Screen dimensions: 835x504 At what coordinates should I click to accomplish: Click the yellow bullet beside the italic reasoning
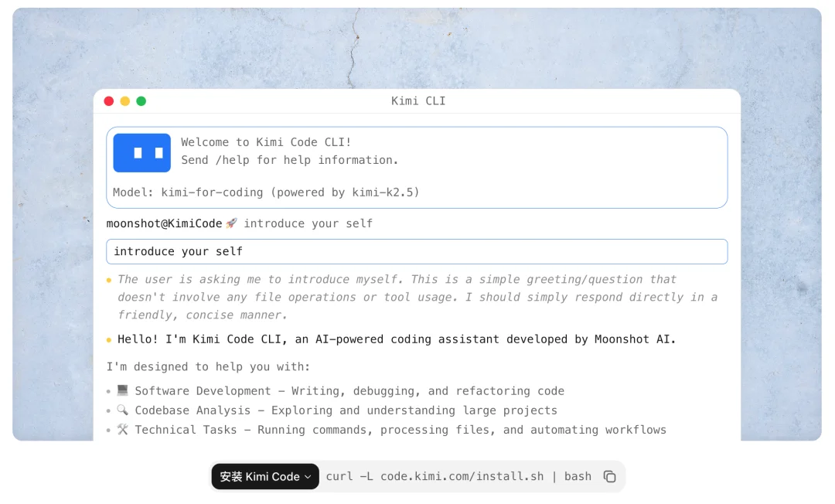[109, 280]
